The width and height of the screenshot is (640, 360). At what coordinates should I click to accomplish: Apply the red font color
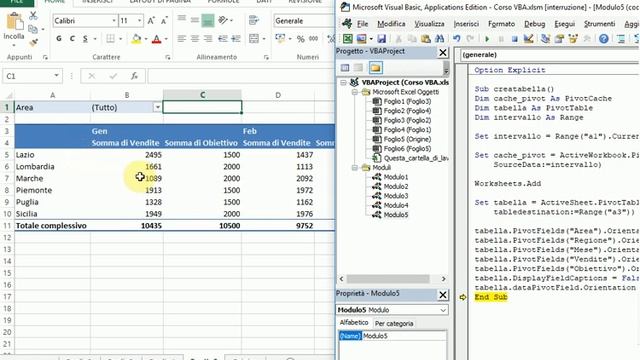tap(156, 39)
